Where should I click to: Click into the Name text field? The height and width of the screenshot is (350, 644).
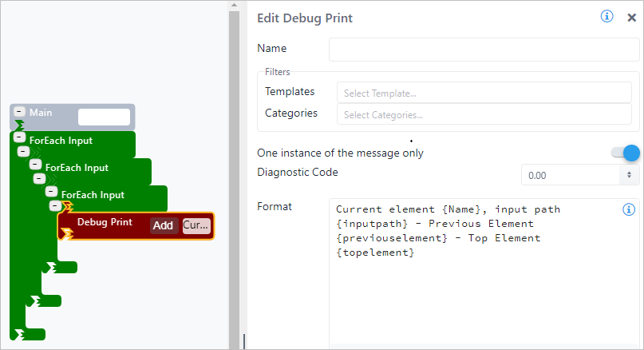(x=484, y=49)
